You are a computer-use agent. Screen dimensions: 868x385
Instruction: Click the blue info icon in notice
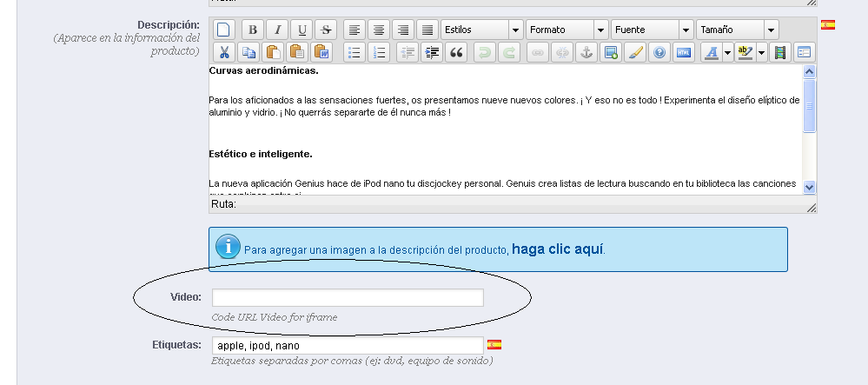pos(228,246)
